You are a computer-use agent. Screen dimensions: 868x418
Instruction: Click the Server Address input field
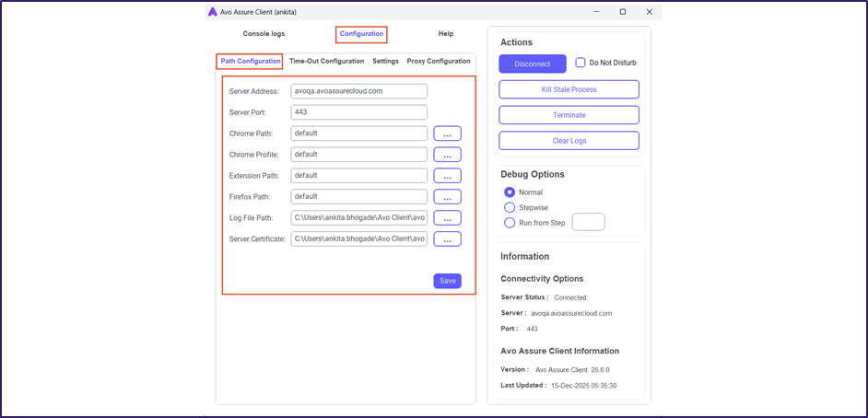pyautogui.click(x=358, y=91)
